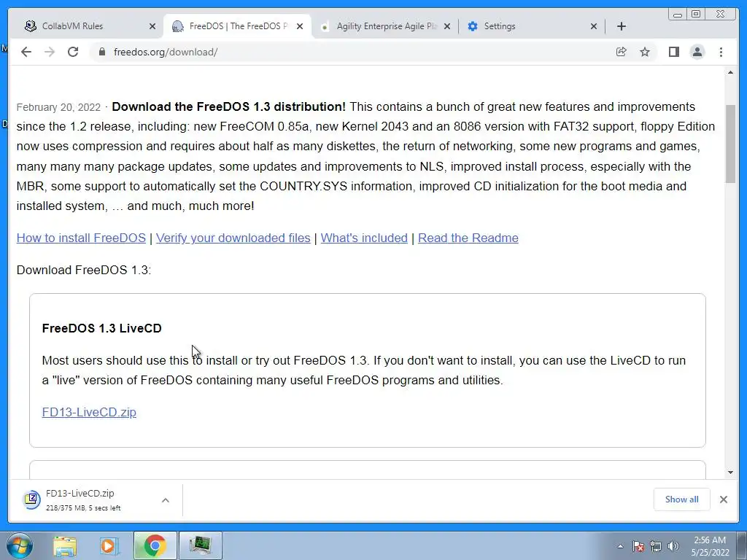Share this page using the share icon
Image resolution: width=747 pixels, height=560 pixels.
621,52
